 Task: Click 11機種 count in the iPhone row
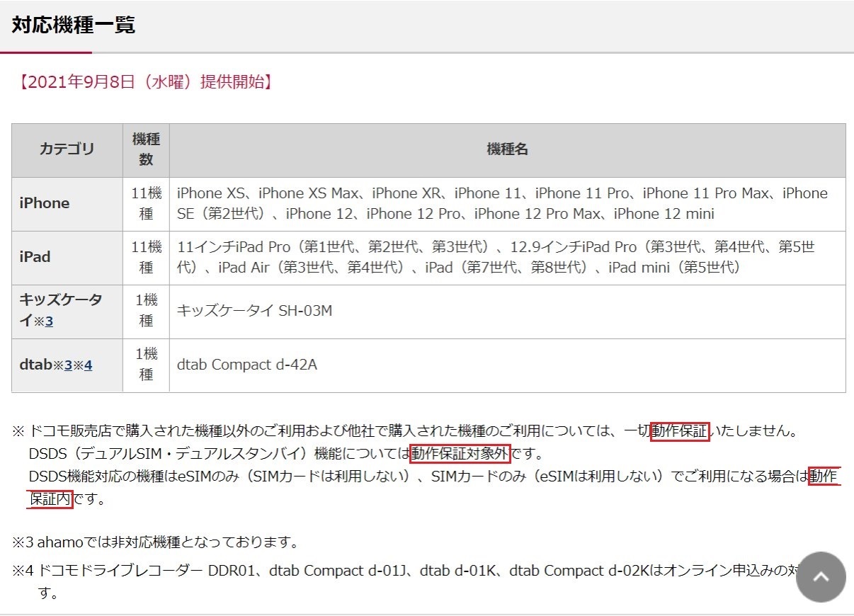click(x=146, y=204)
